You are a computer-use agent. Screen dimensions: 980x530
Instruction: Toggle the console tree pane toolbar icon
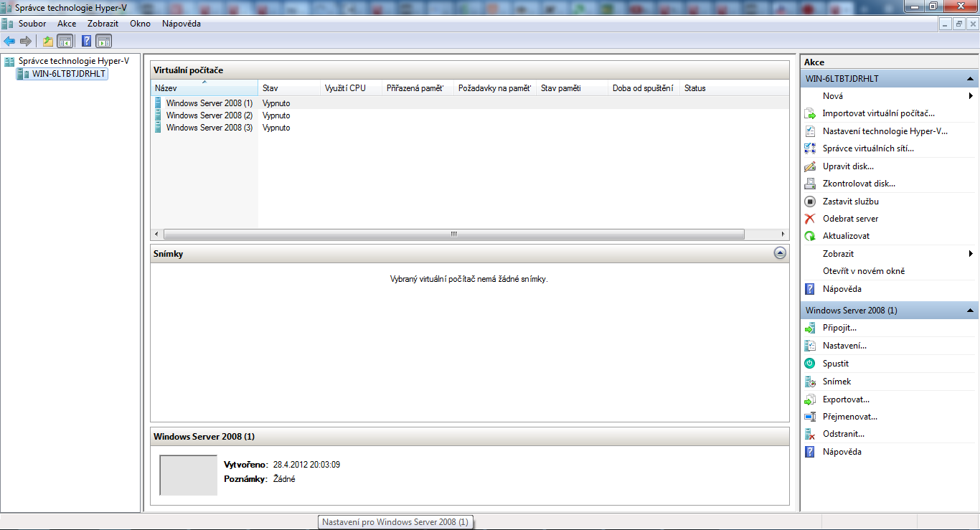(65, 41)
